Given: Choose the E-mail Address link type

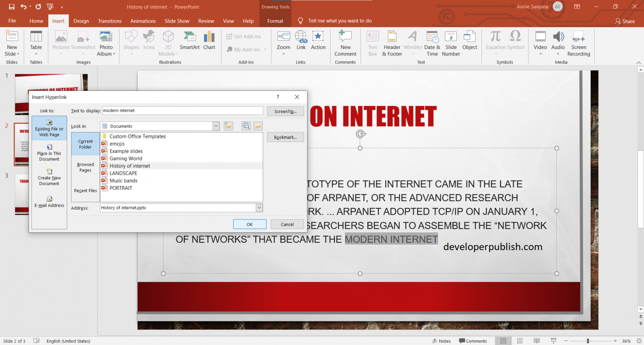Looking at the screenshot, I should click(x=49, y=201).
